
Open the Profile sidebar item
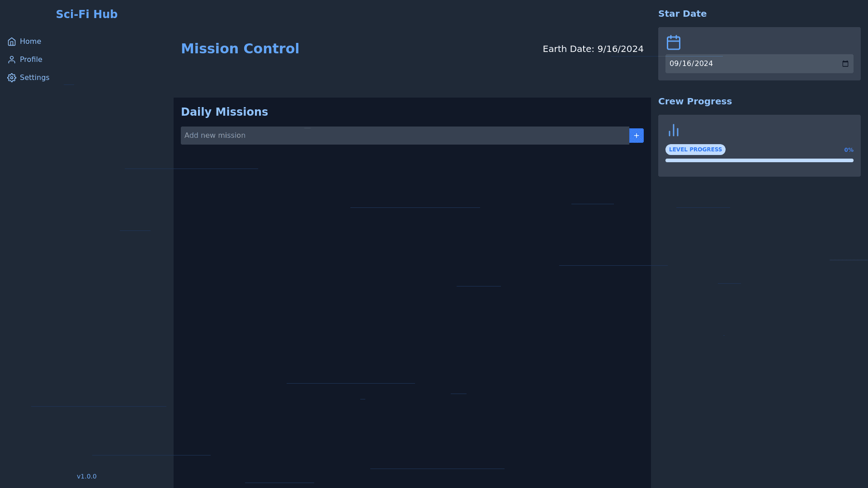(31, 60)
